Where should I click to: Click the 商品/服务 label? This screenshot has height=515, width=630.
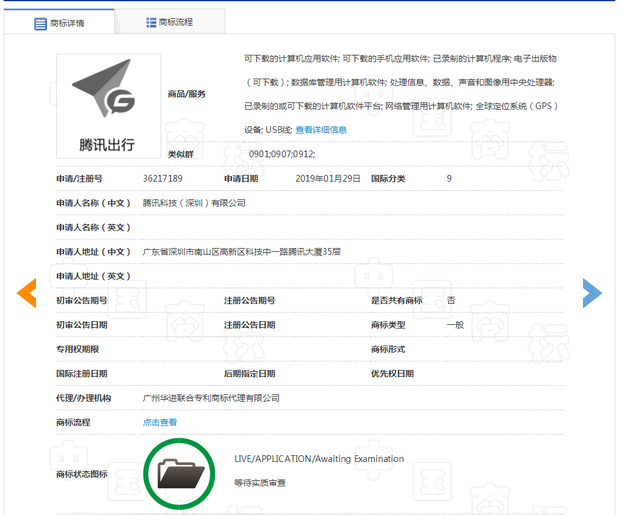click(186, 94)
